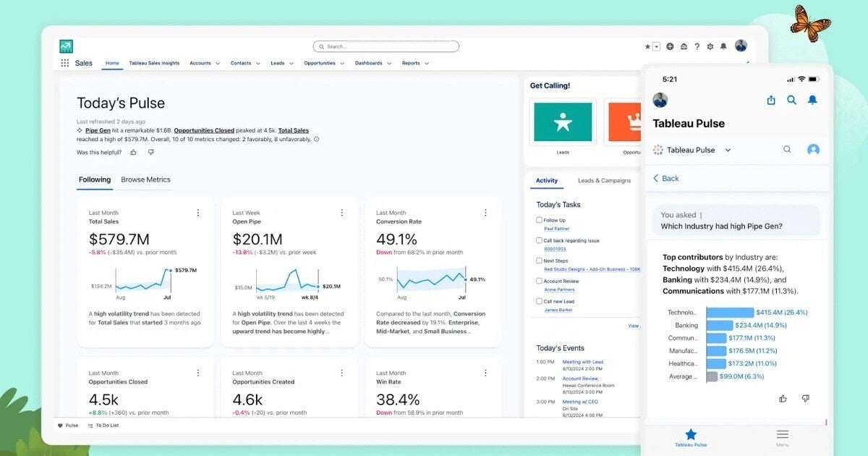
Task: Click the global Search bar magnifier icon
Action: point(320,46)
